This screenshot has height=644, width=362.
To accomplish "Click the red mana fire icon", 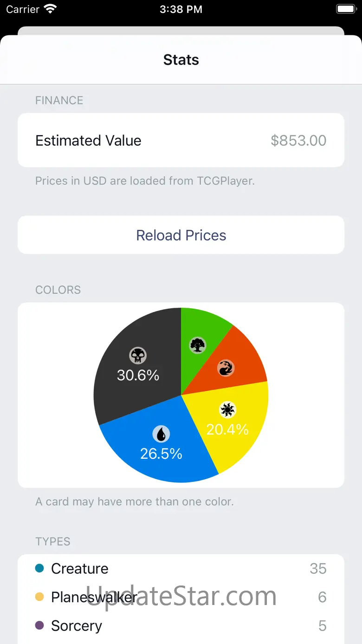I will tap(226, 368).
